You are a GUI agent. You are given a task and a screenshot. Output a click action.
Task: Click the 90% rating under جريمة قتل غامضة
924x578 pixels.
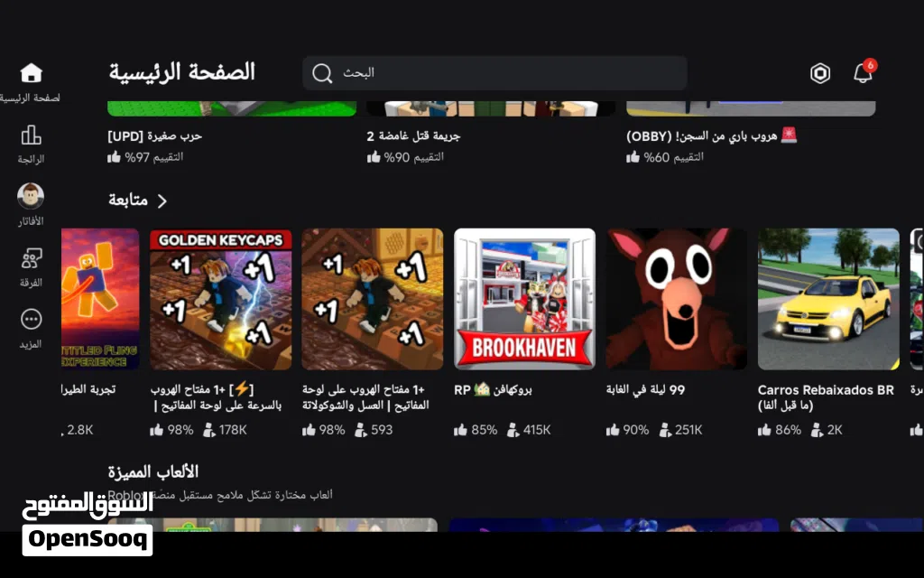405,157
